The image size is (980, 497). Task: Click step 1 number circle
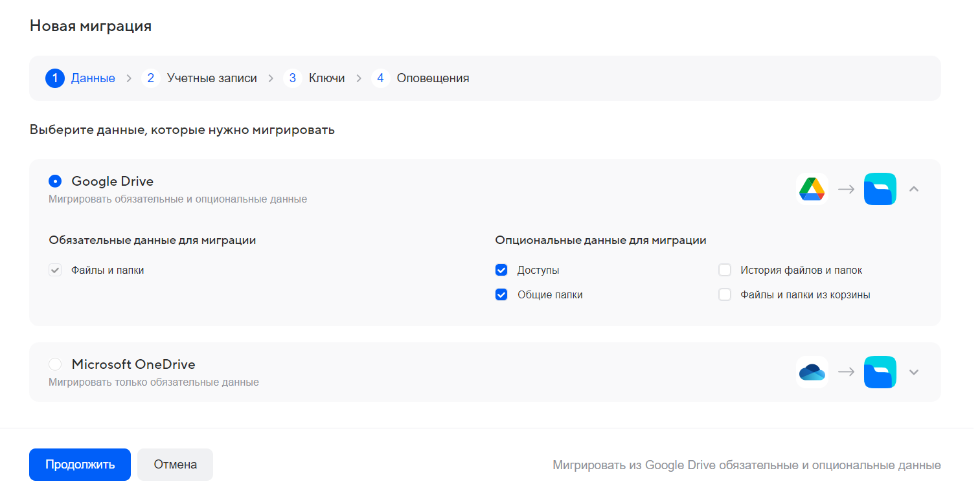pos(55,78)
